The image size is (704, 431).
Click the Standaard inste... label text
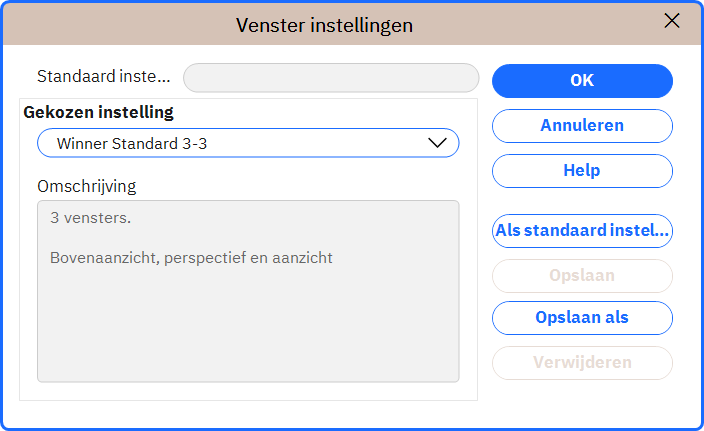coord(103,76)
